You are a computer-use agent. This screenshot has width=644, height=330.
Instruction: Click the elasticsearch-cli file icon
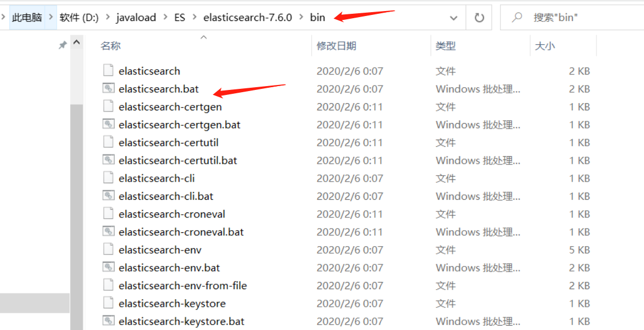tap(108, 178)
